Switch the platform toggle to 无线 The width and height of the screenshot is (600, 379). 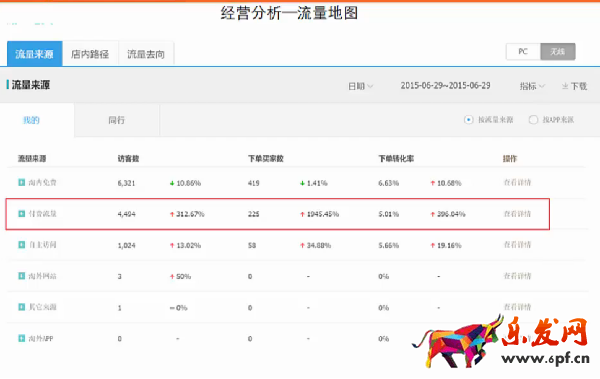coord(558,52)
